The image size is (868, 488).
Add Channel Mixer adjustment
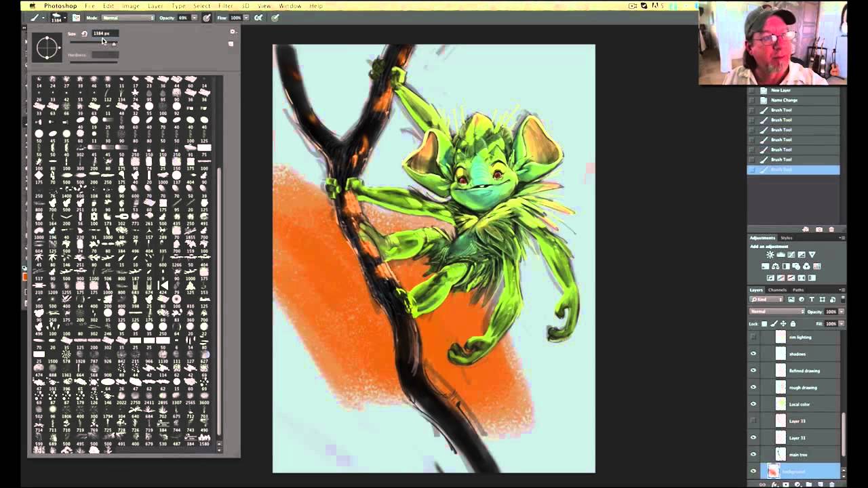tap(807, 266)
